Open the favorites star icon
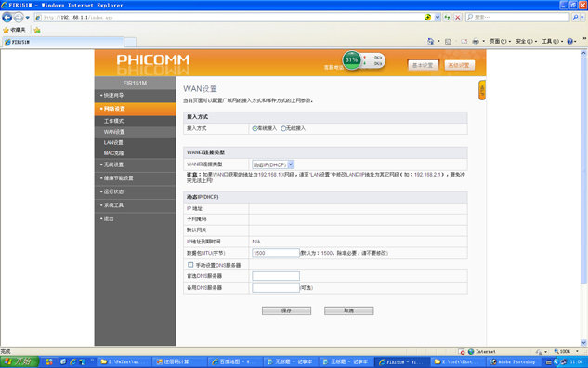The width and height of the screenshot is (588, 368). [6, 30]
